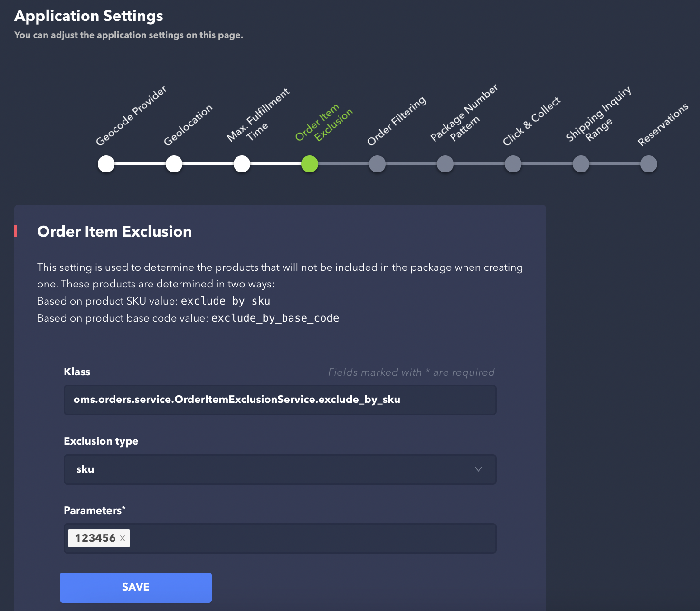Click the Click & Collect step label
The image size is (700, 611).
tap(531, 122)
